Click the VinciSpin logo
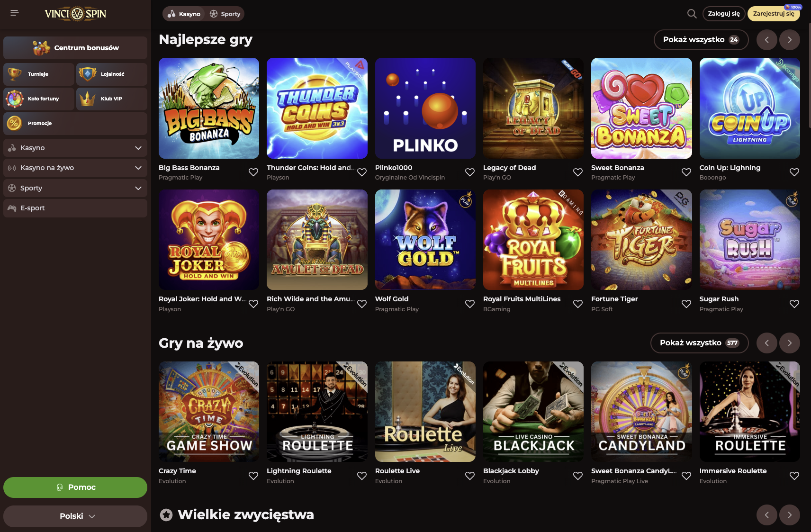The height and width of the screenshot is (532, 811). tap(75, 14)
